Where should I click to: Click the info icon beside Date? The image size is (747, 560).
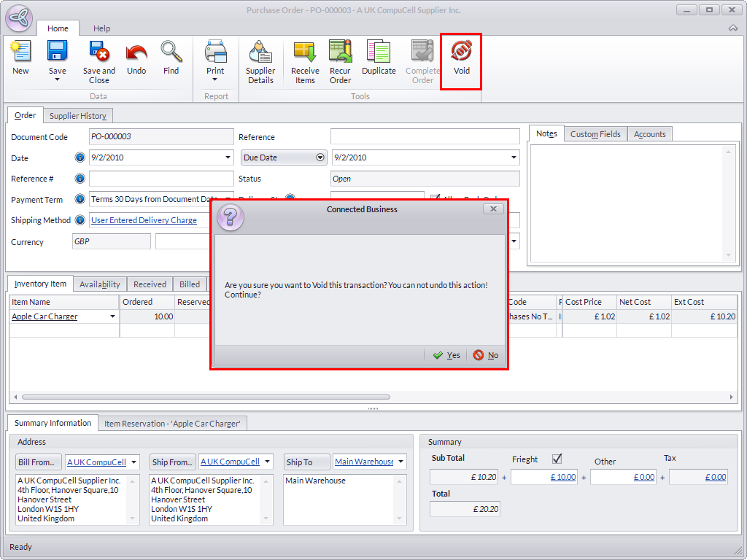tap(80, 157)
